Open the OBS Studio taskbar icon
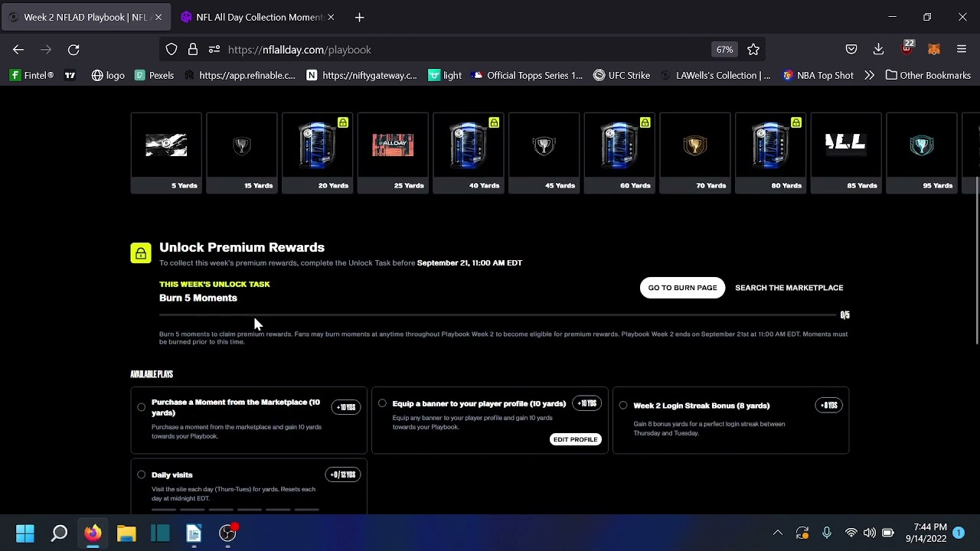 (x=227, y=533)
